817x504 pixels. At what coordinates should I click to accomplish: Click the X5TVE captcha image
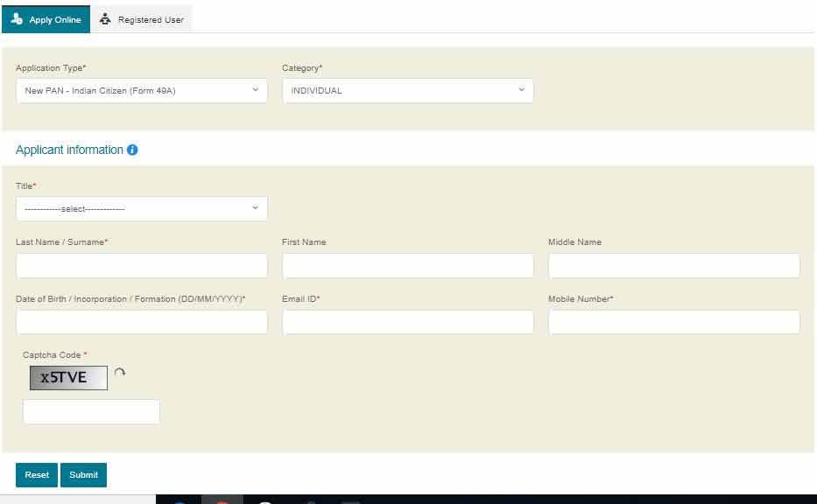click(x=69, y=378)
